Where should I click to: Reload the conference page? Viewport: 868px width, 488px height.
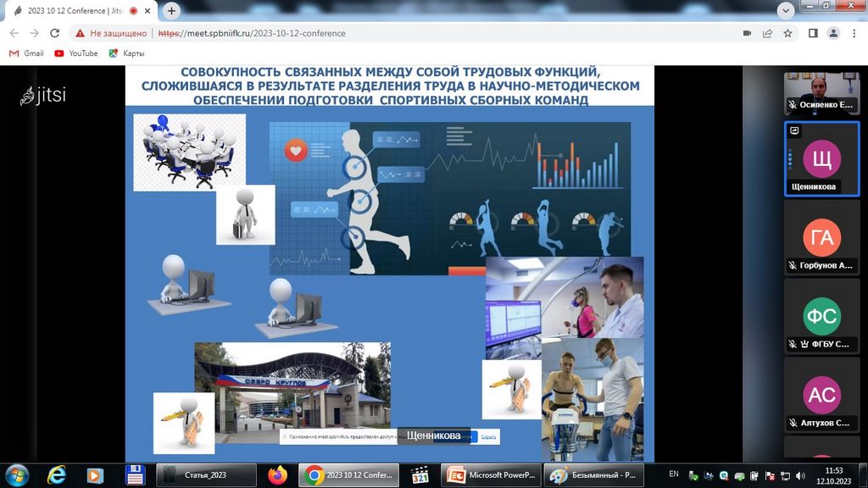55,33
